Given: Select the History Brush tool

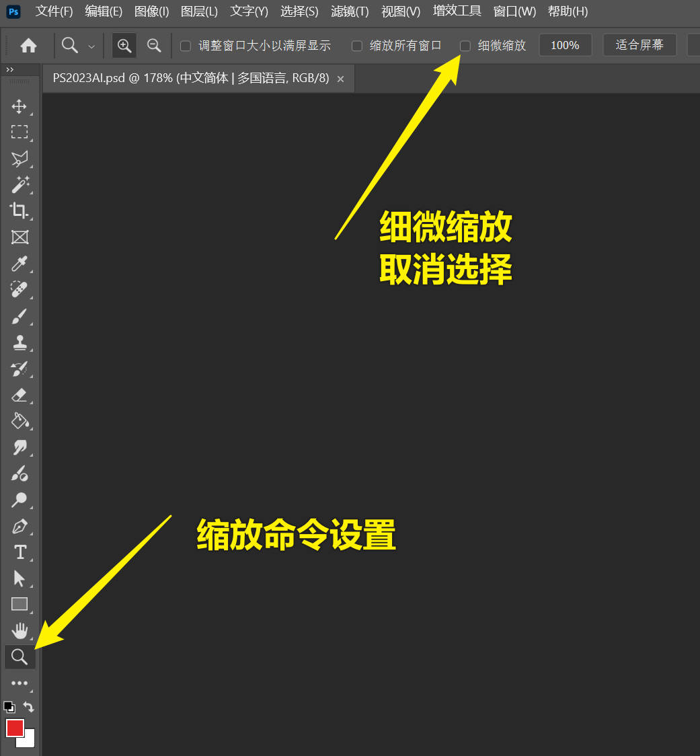Looking at the screenshot, I should 20,369.
